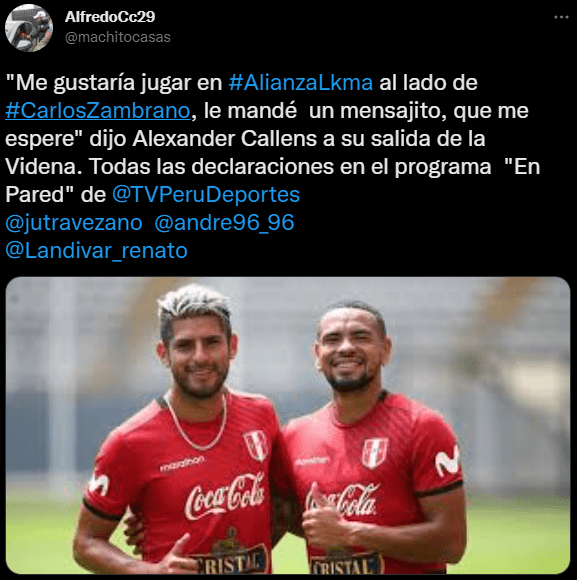
Task: Click the Peru crest on the right player's shirt
Action: click(x=375, y=452)
